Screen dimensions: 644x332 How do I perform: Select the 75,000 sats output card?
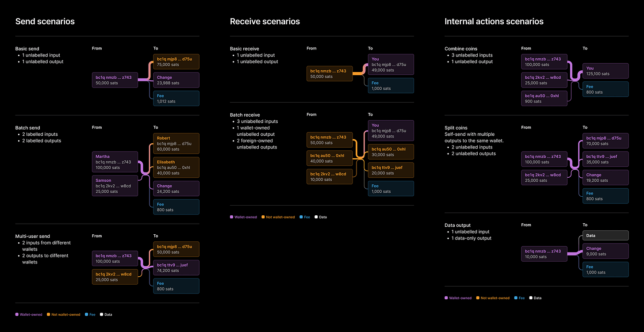176,61
